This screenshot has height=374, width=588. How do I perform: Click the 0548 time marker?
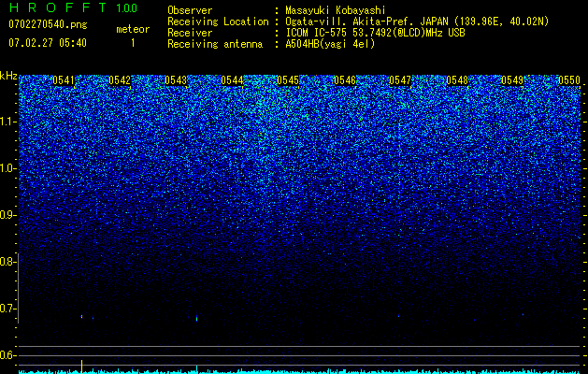[x=457, y=80]
